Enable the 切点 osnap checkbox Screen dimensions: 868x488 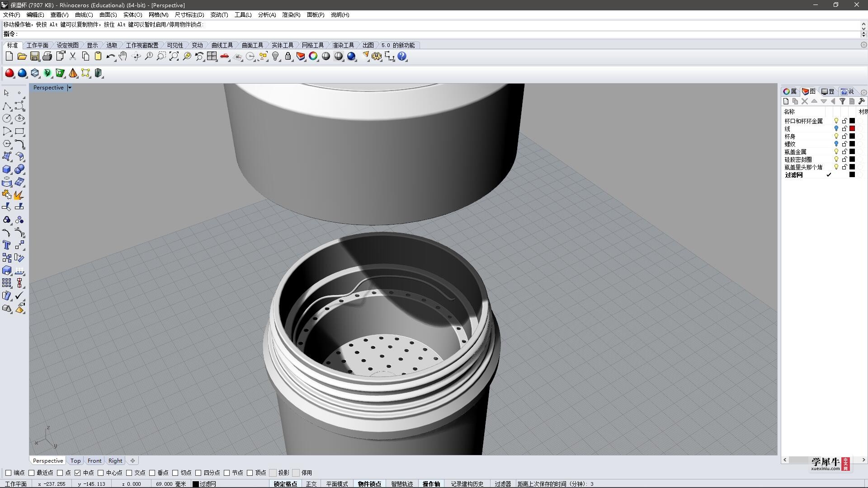pyautogui.click(x=175, y=473)
